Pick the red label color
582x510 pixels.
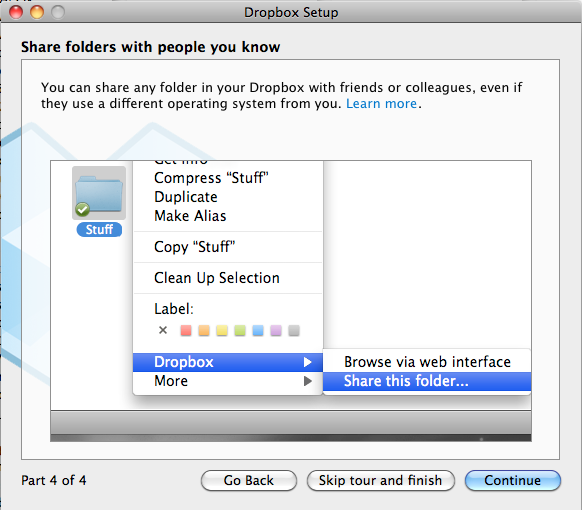coord(186,330)
